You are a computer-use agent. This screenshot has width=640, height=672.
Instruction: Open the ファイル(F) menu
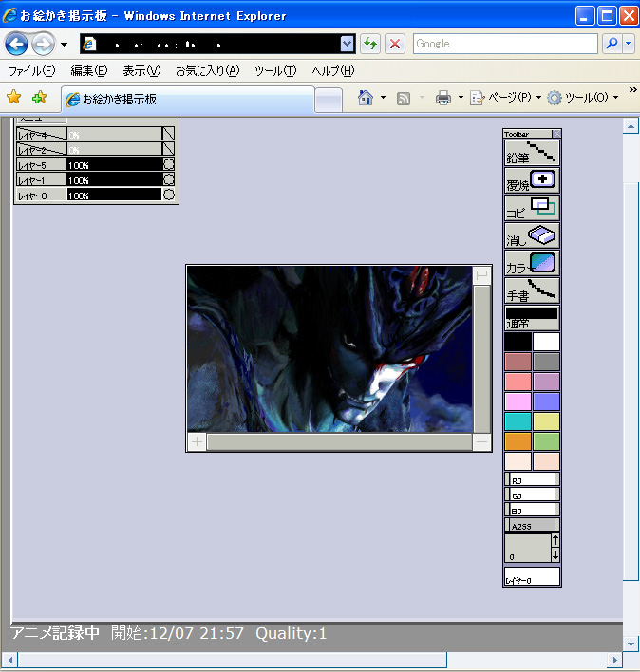[x=31, y=71]
